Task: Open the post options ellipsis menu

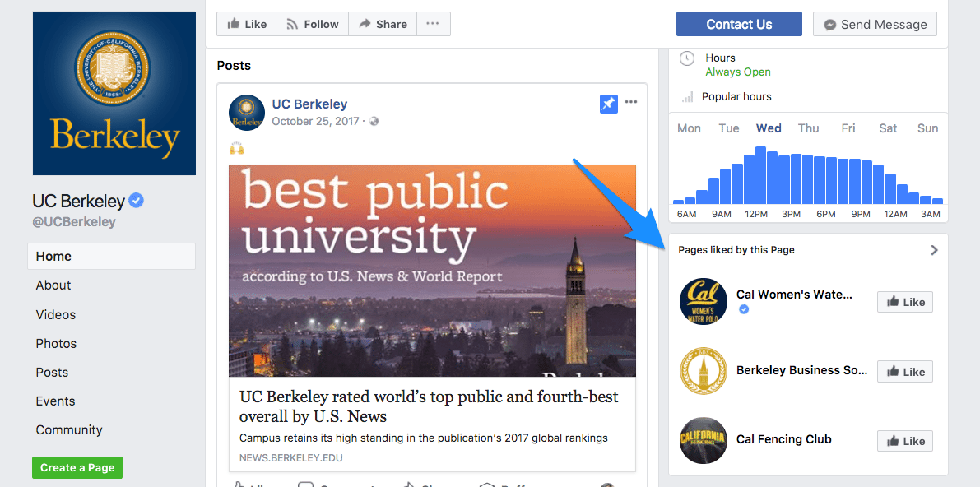Action: [x=631, y=100]
